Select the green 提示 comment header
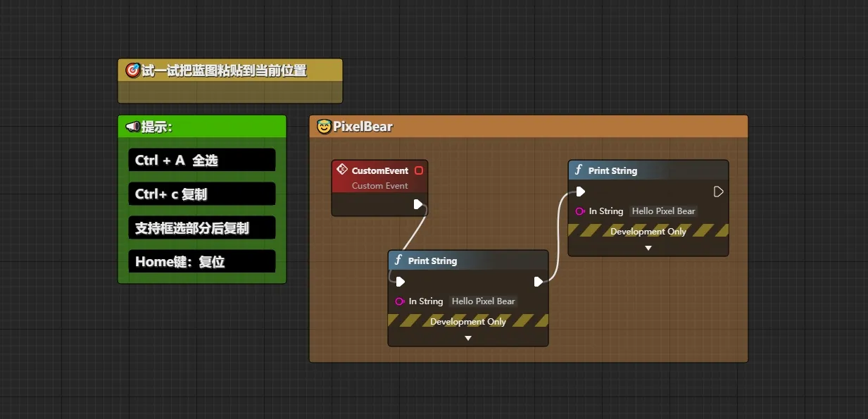868x419 pixels. [202, 127]
